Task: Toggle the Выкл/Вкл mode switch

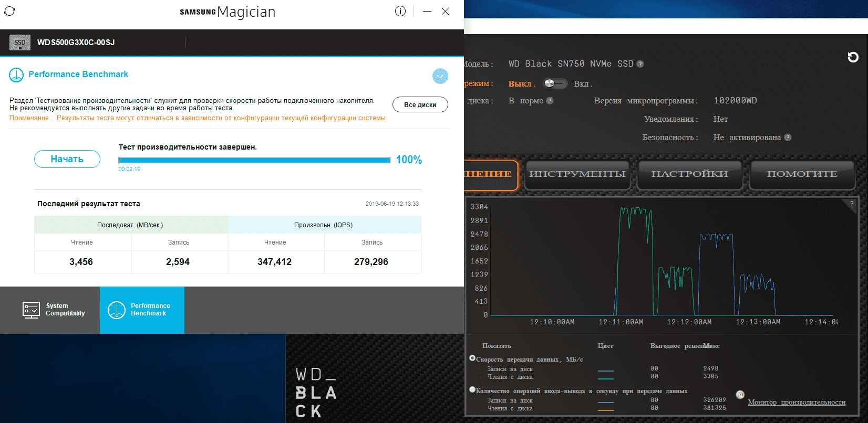Action: click(x=555, y=83)
